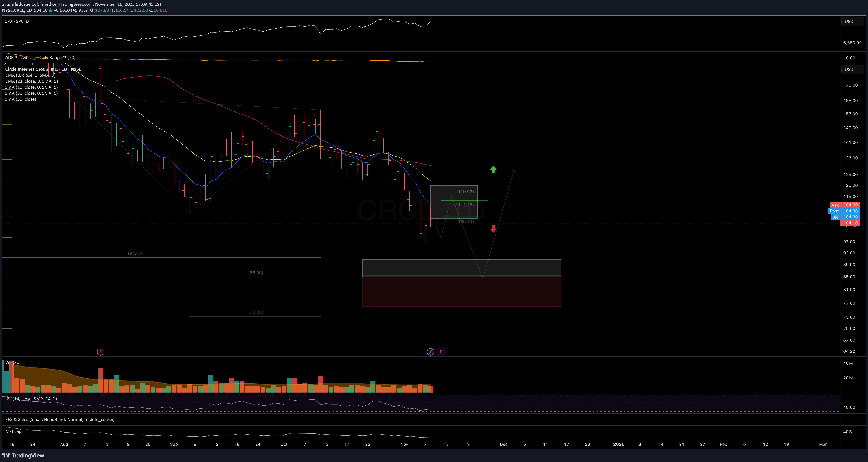Click the artemfedorov author name
The image size is (868, 462).
pos(16,4)
